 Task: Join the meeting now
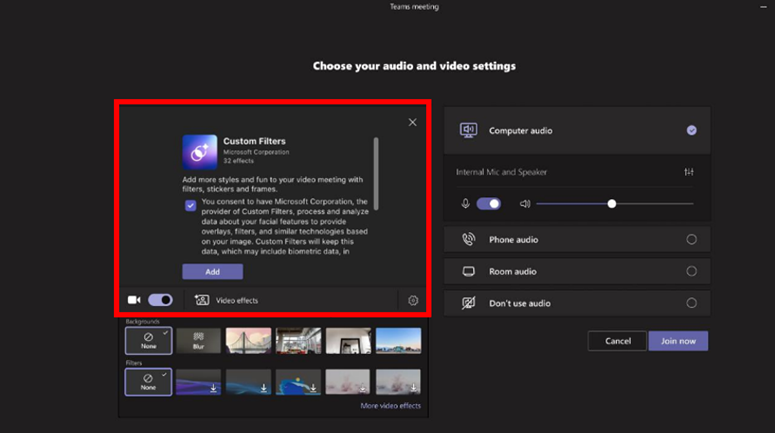click(678, 341)
